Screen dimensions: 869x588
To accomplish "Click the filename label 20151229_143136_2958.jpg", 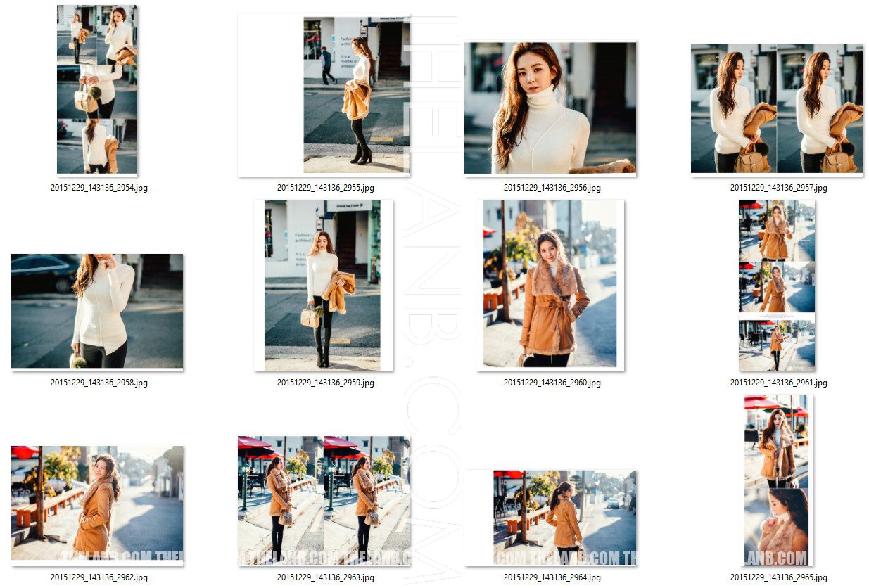I will [99, 383].
